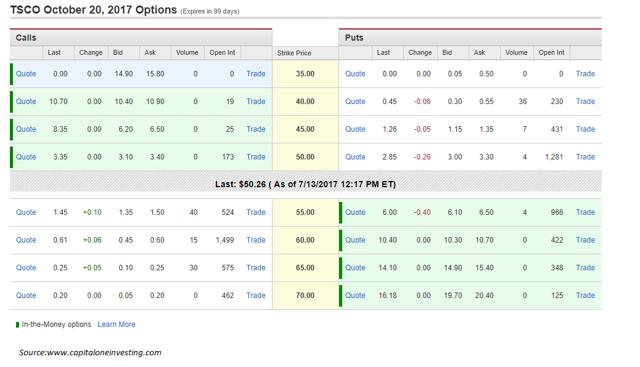Click the calls Bid column header
The height and width of the screenshot is (367, 640).
click(x=118, y=53)
